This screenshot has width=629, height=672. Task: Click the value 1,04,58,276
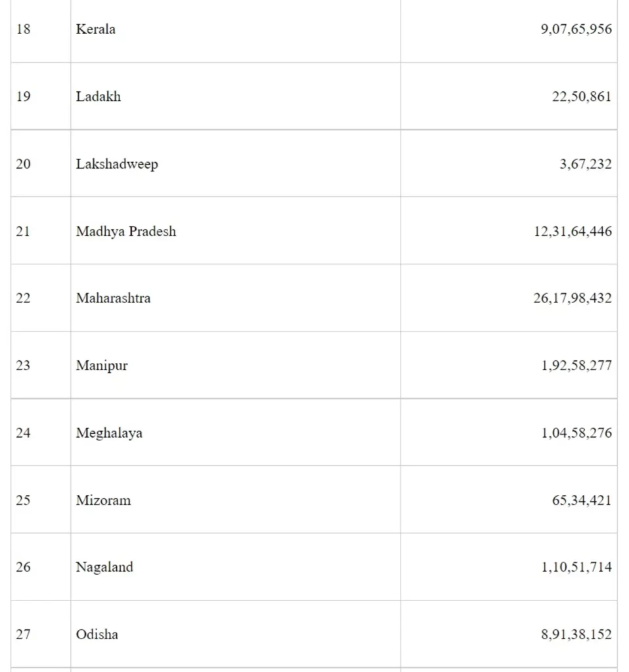576,433
